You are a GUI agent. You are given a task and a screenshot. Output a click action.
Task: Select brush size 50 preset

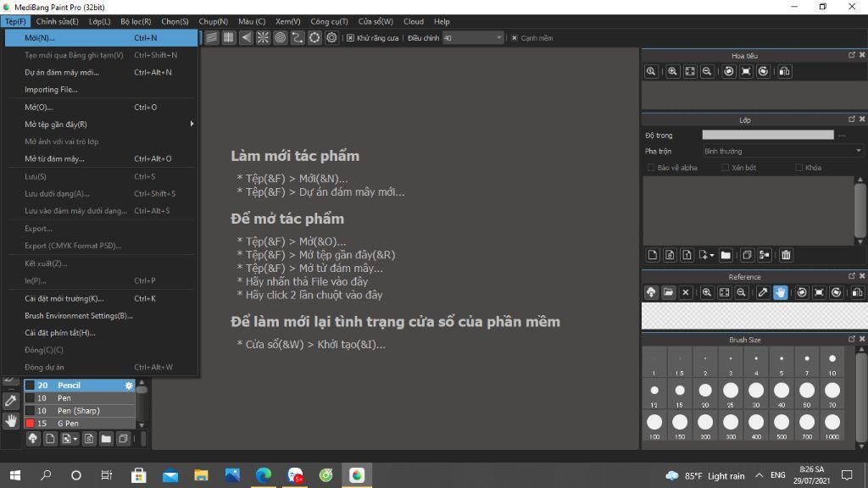(x=807, y=395)
